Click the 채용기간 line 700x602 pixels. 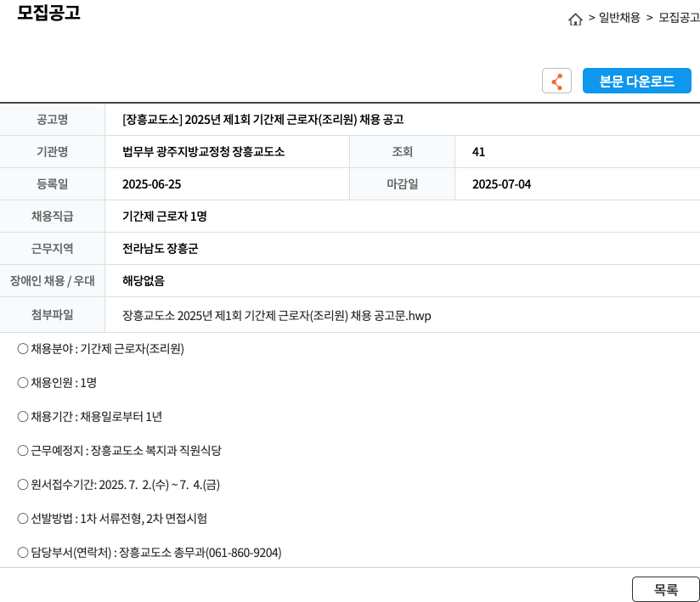point(90,416)
